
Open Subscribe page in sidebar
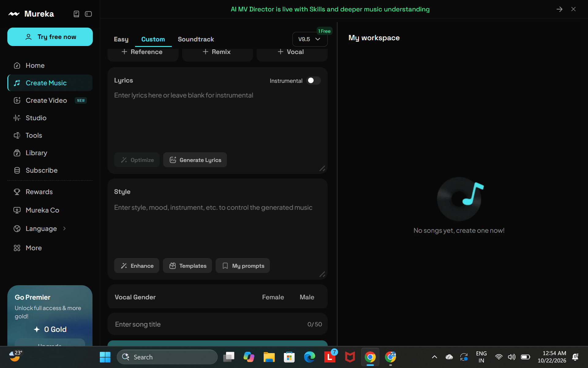[50, 170]
